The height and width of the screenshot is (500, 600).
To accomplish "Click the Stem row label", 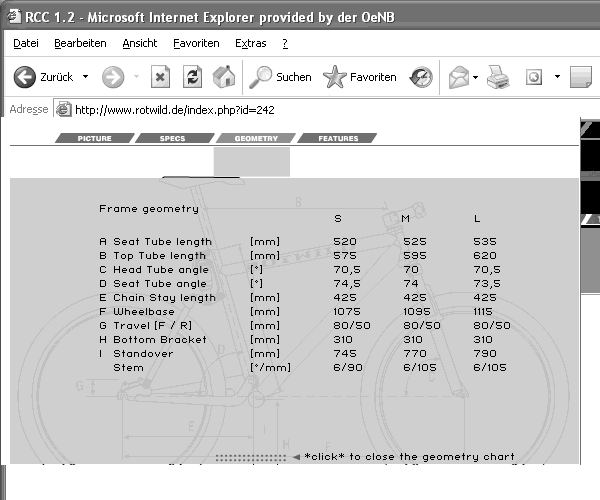I will (x=128, y=368).
